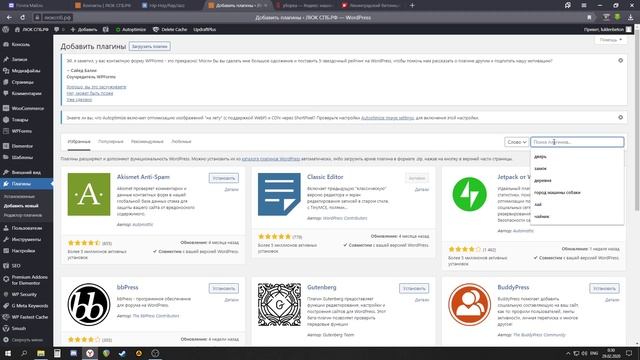Open WP Fastest Cache menu
The height and width of the screenshot is (360, 640).
(x=30, y=317)
